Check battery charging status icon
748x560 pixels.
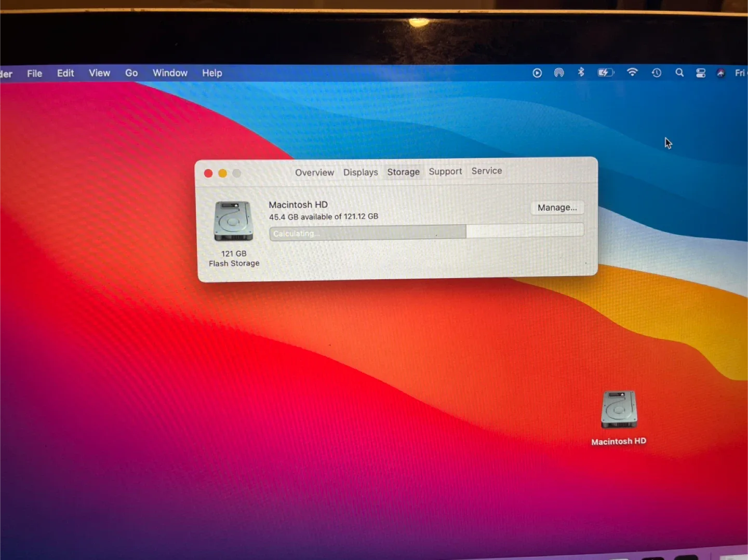click(605, 73)
